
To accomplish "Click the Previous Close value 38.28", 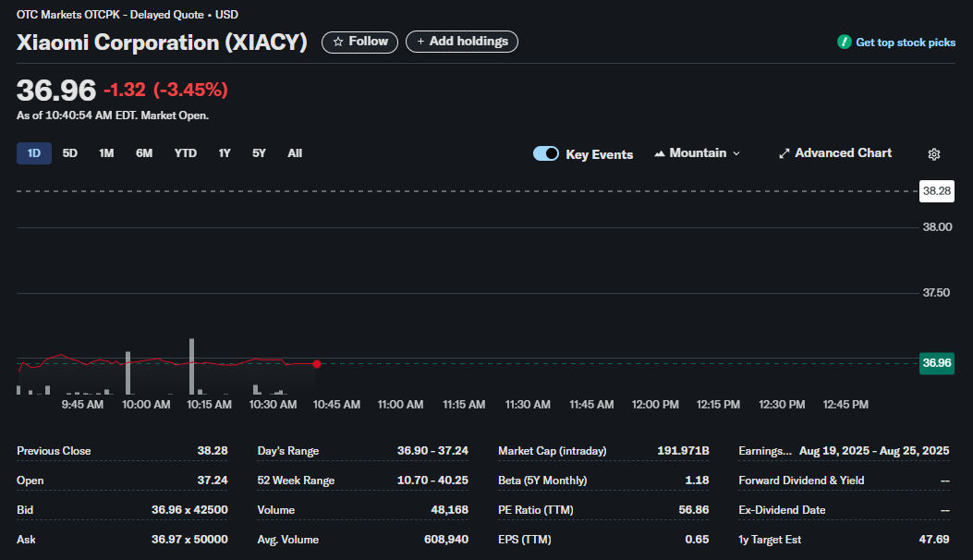I will [213, 451].
